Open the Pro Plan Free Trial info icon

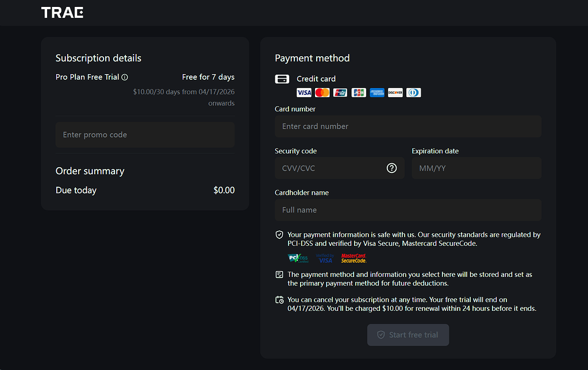pos(125,77)
